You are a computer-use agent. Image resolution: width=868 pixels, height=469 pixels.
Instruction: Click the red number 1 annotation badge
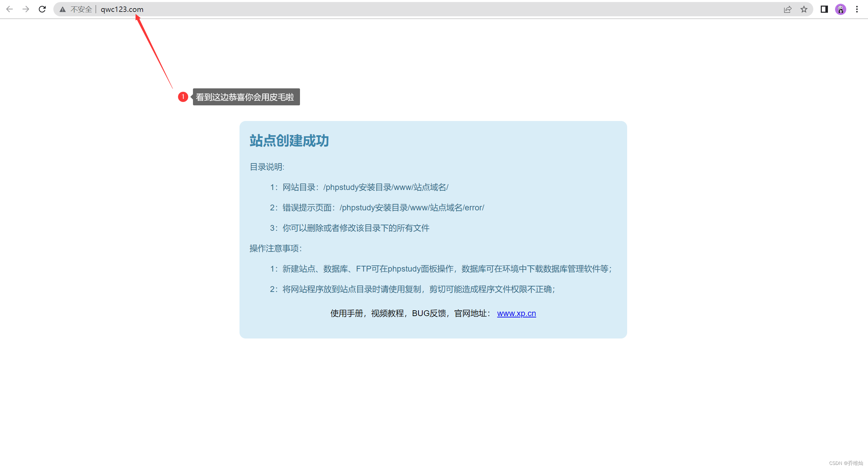(x=183, y=97)
